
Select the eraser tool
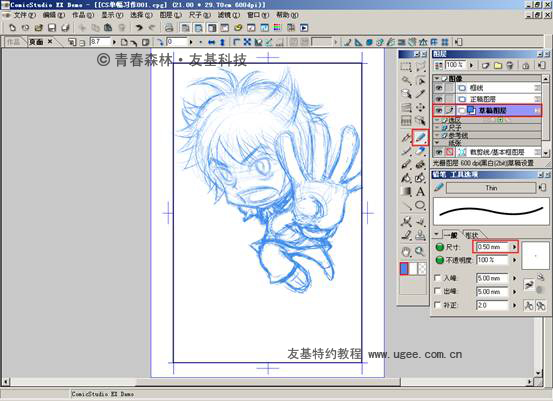[x=420, y=151]
